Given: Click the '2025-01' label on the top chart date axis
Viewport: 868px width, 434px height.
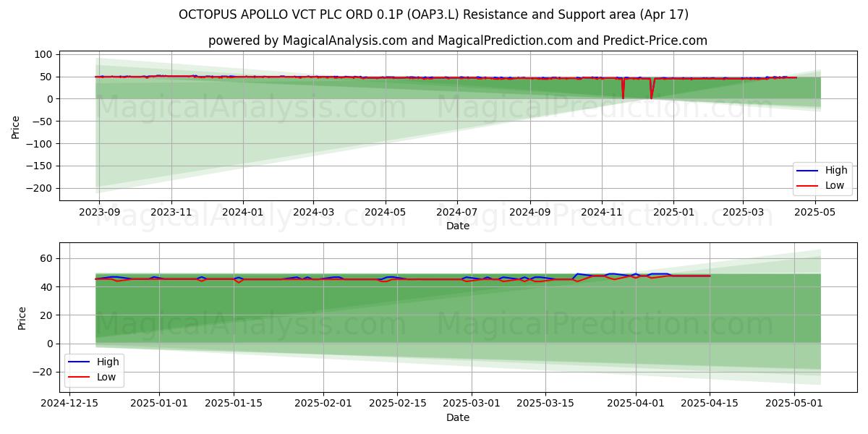Looking at the screenshot, I should (673, 213).
